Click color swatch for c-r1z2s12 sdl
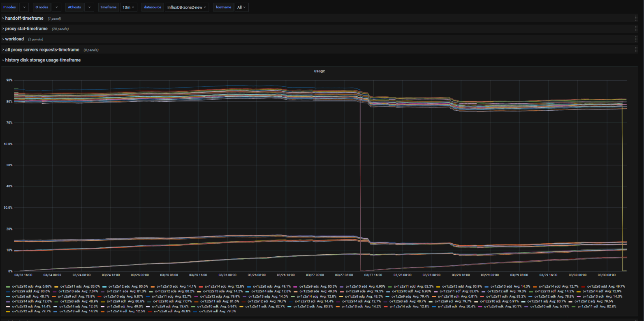The width and height of the screenshot is (644, 321). pos(8,311)
